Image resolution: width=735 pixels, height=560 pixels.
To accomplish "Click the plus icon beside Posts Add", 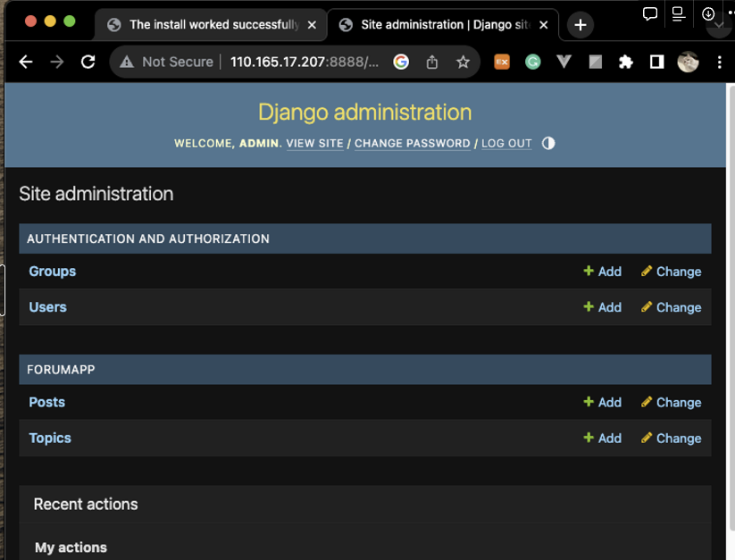I will pos(589,402).
